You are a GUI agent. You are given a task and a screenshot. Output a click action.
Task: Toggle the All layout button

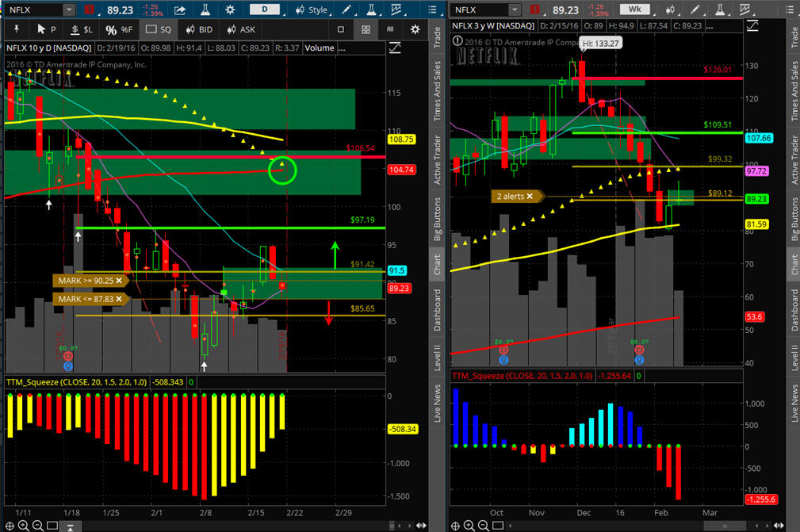390,29
